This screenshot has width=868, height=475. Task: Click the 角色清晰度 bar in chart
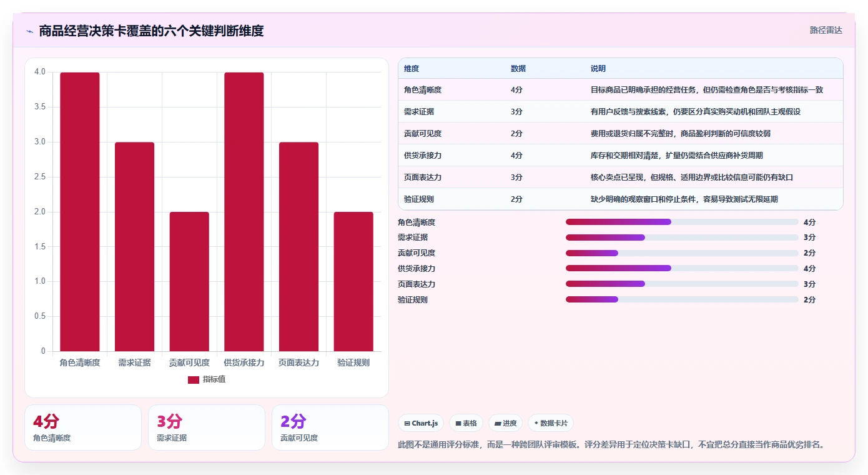point(80,212)
